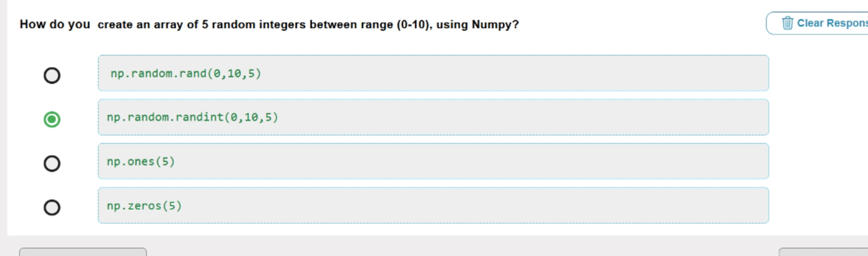Click the partially visible bottom-right button
868x256 pixels.
coord(823,252)
